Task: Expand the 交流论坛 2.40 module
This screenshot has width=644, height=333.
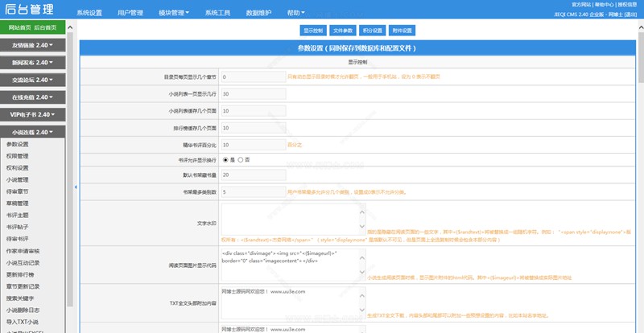Action: point(32,80)
